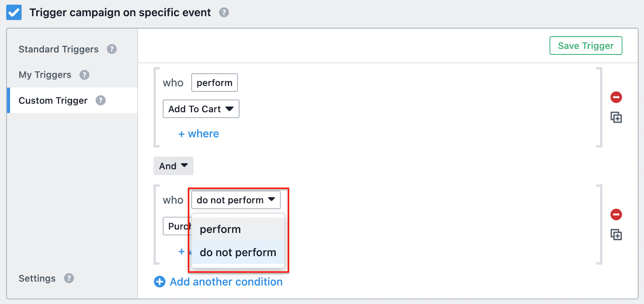Open the Settings help question mark

pyautogui.click(x=69, y=278)
